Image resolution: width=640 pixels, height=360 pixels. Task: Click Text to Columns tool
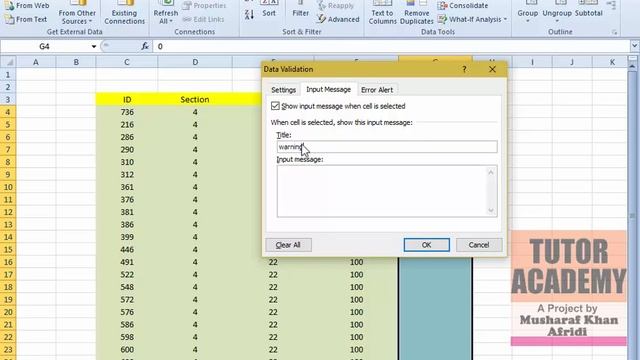point(382,13)
